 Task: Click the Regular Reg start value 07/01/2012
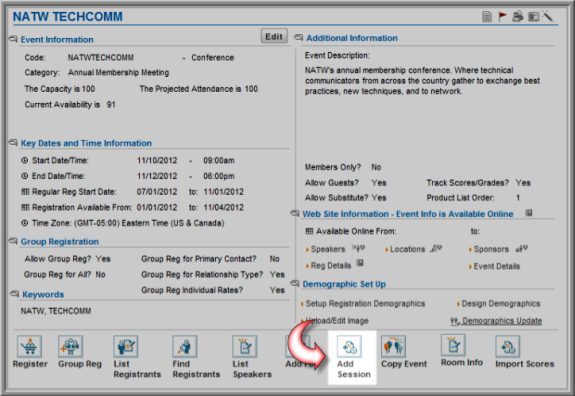[157, 192]
